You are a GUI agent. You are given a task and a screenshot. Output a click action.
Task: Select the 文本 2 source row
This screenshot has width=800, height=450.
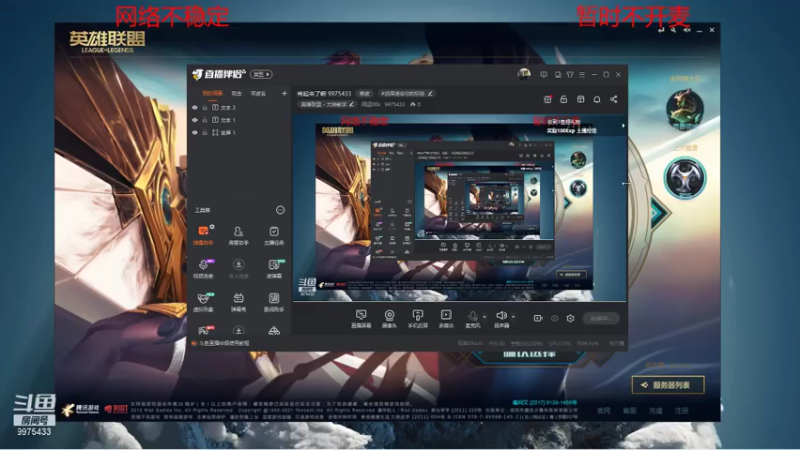pyautogui.click(x=239, y=108)
